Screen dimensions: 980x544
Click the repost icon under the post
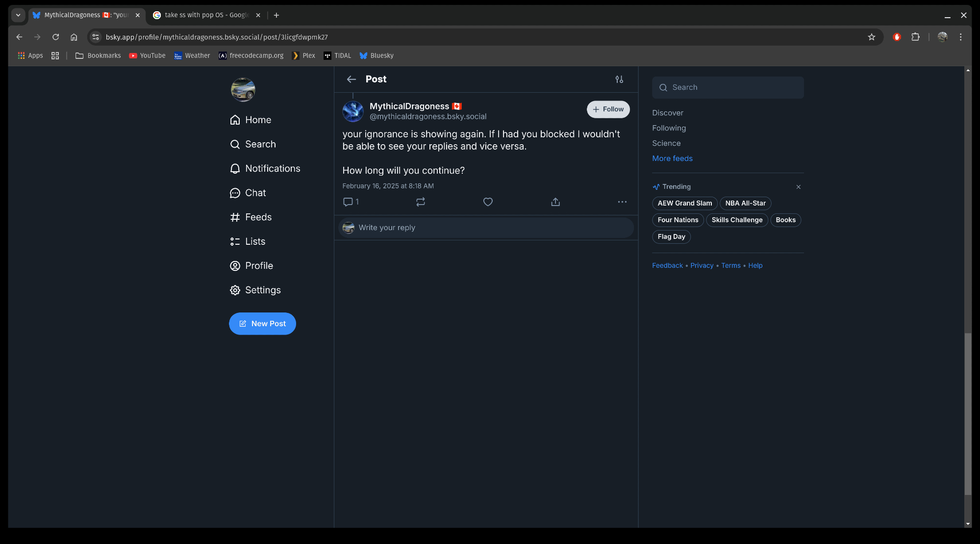pyautogui.click(x=420, y=202)
